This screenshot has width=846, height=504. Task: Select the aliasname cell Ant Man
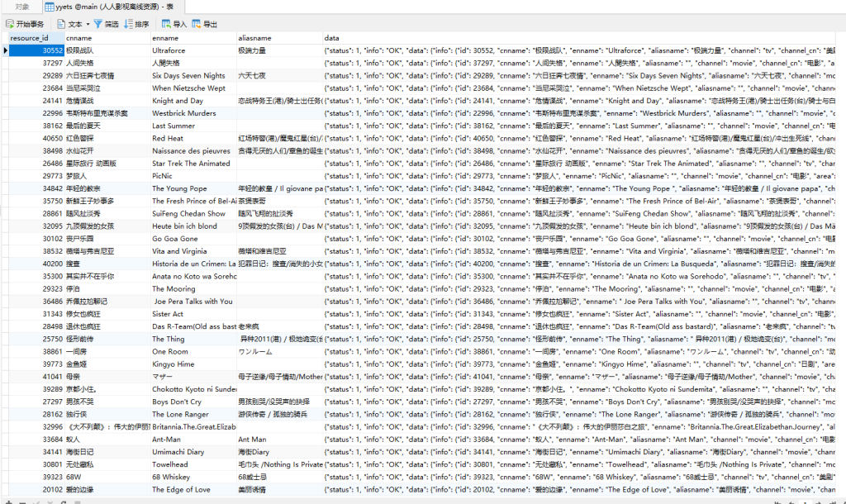tap(280, 440)
